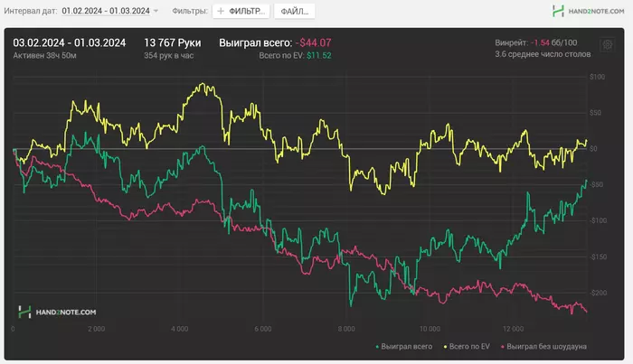Hide the Выиграл без шоудауна series via its legend label

547,346
